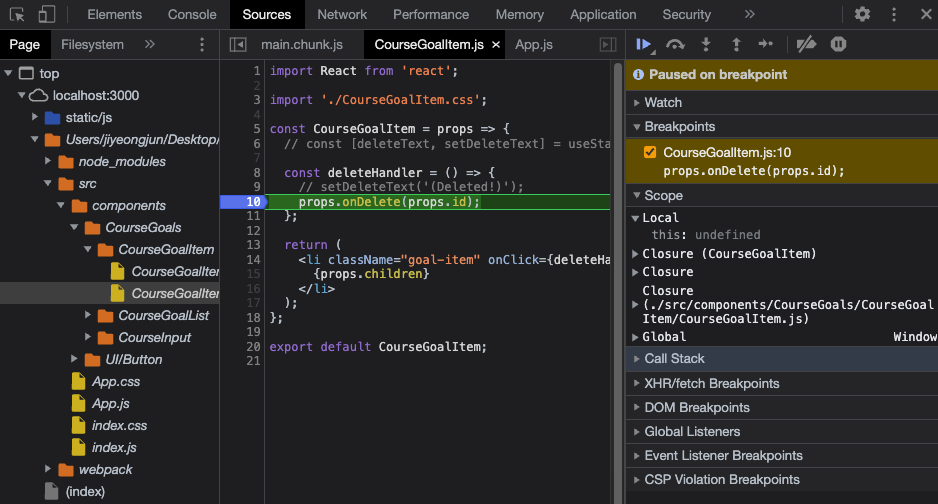This screenshot has width=938, height=504.
Task: Show more DevTools tabs chevron
Action: (x=749, y=14)
